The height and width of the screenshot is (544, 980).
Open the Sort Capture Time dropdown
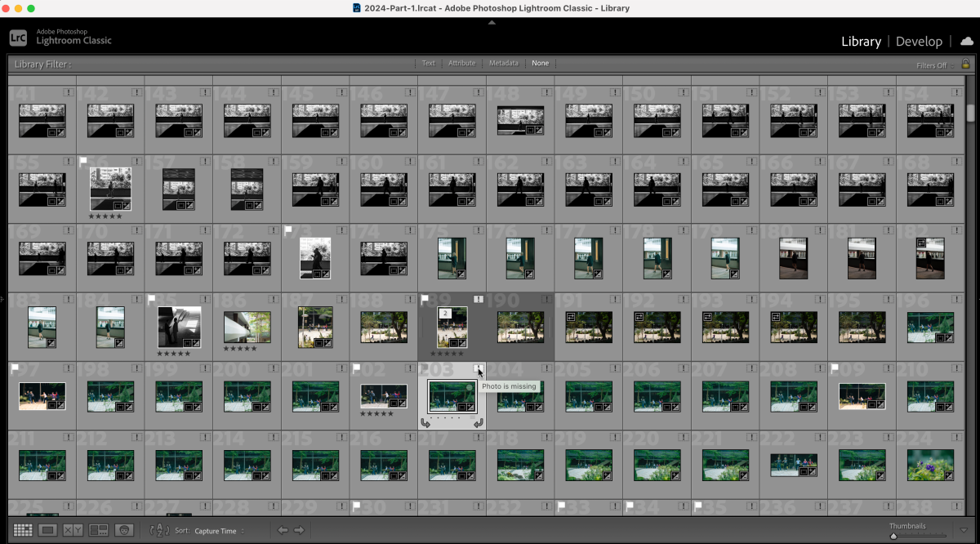[x=214, y=530]
